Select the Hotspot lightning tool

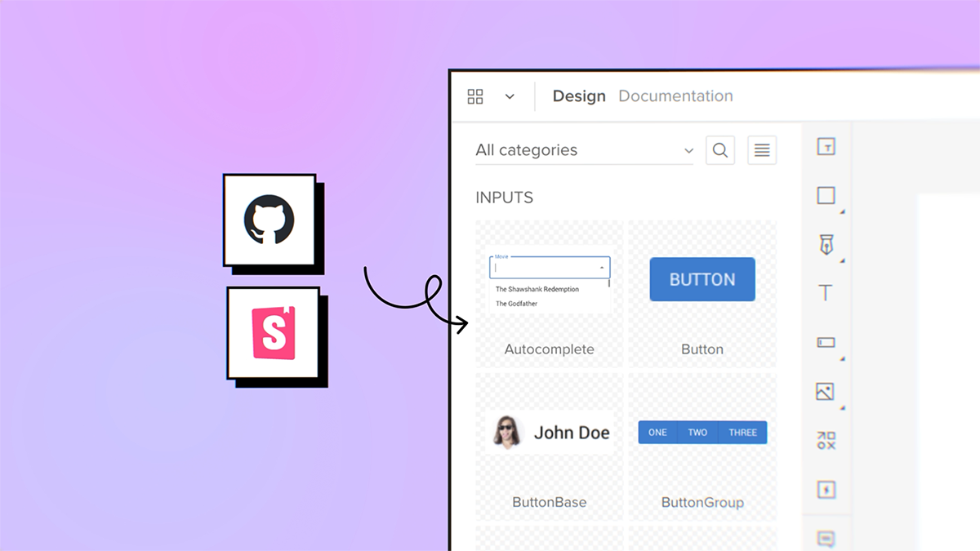826,490
